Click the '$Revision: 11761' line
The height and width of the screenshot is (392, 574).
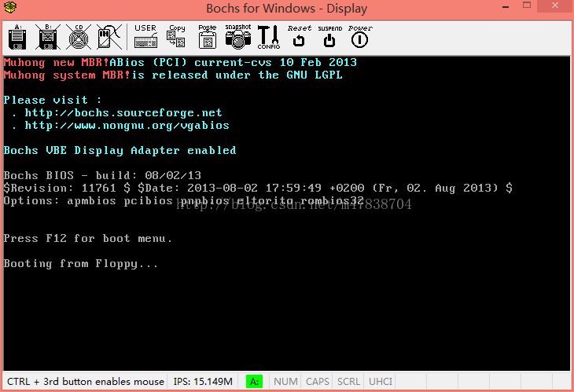(258, 188)
